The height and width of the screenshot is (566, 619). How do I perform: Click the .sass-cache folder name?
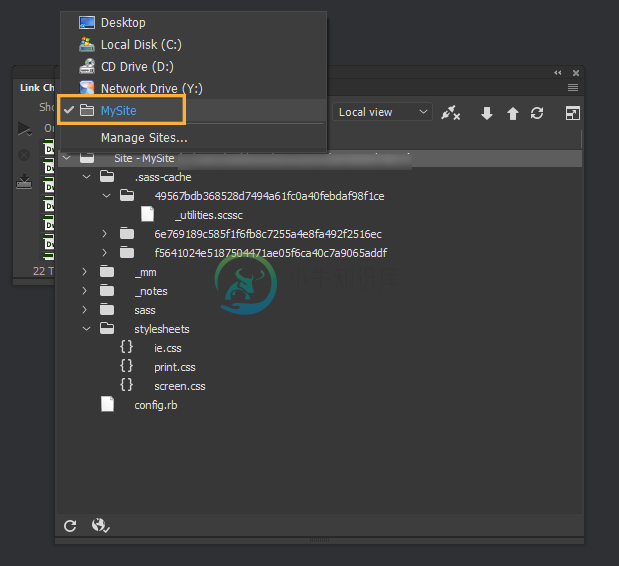pos(163,177)
